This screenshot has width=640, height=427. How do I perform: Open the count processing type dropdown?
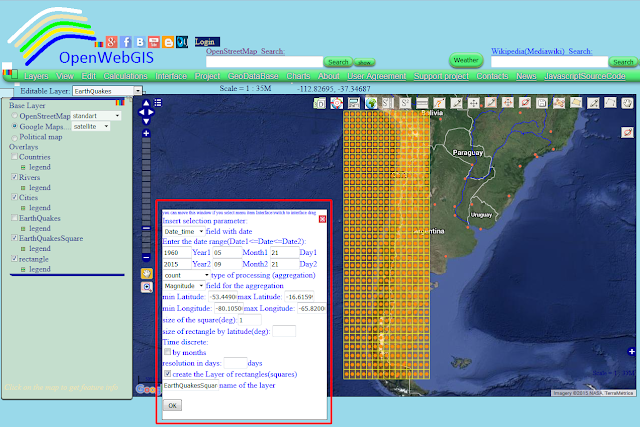point(186,275)
